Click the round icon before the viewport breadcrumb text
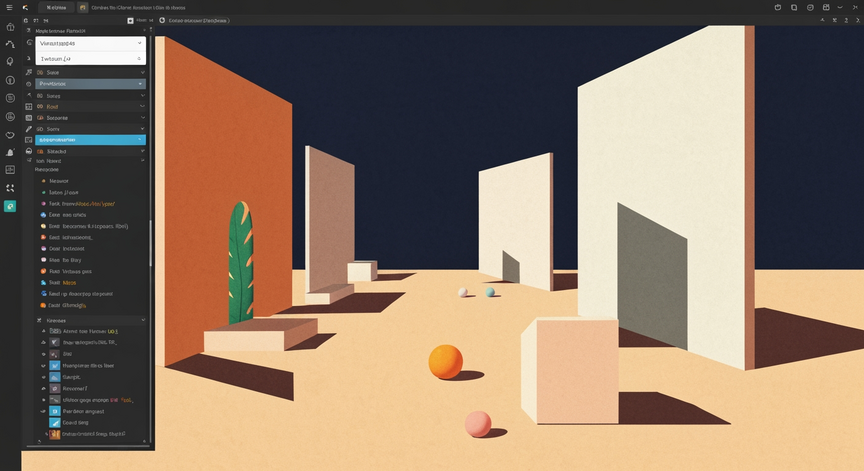 tap(162, 20)
